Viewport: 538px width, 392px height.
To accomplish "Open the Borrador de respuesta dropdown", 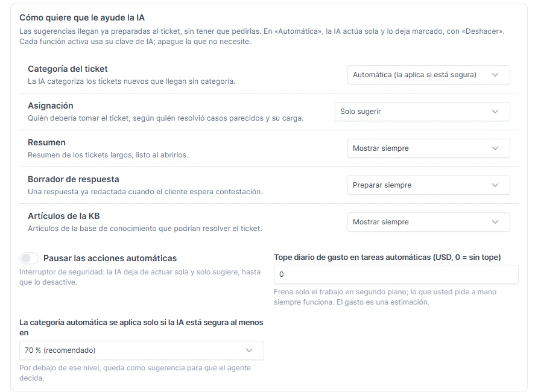I will pos(429,185).
